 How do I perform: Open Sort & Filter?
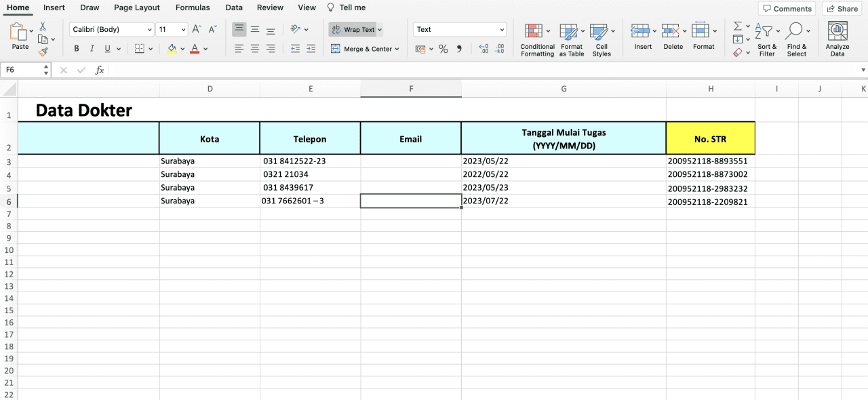pos(767,39)
